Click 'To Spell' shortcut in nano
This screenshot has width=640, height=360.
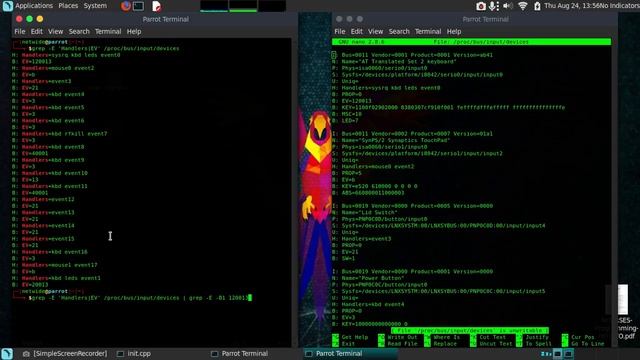click(534, 344)
